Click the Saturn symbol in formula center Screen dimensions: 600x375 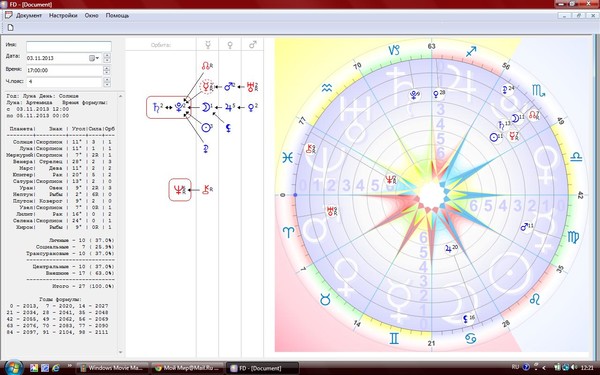[x=157, y=108]
